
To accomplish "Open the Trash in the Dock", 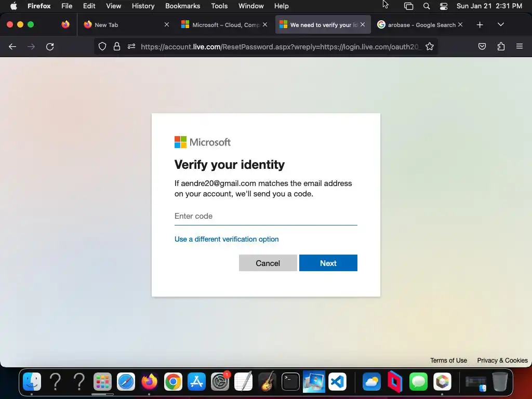I will click(500, 382).
